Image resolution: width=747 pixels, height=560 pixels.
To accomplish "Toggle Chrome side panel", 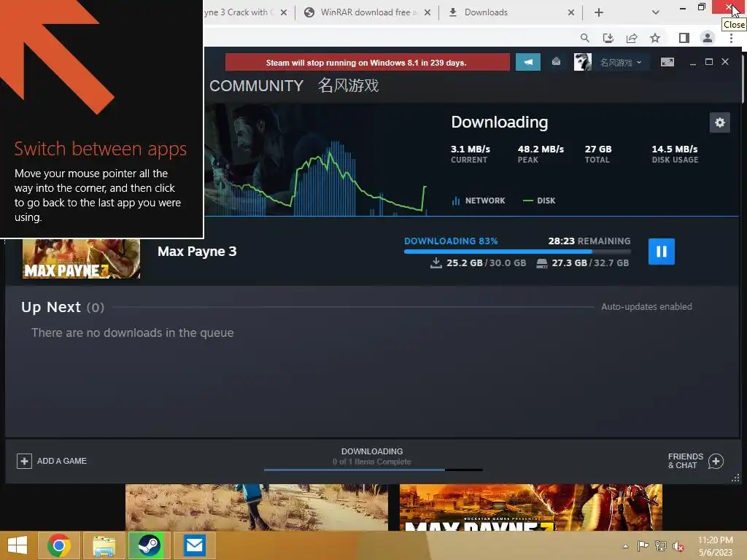I will pos(684,38).
